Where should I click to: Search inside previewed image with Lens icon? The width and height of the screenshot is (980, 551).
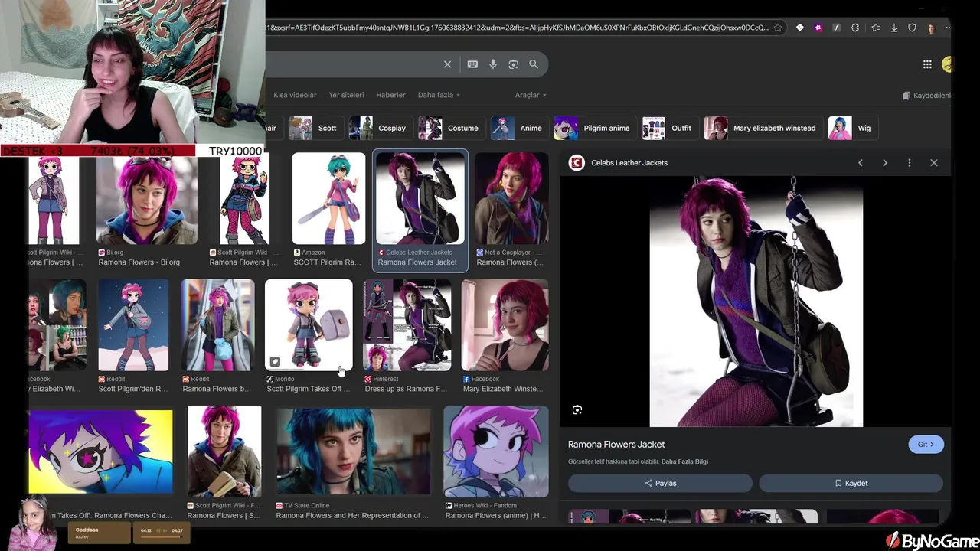577,410
